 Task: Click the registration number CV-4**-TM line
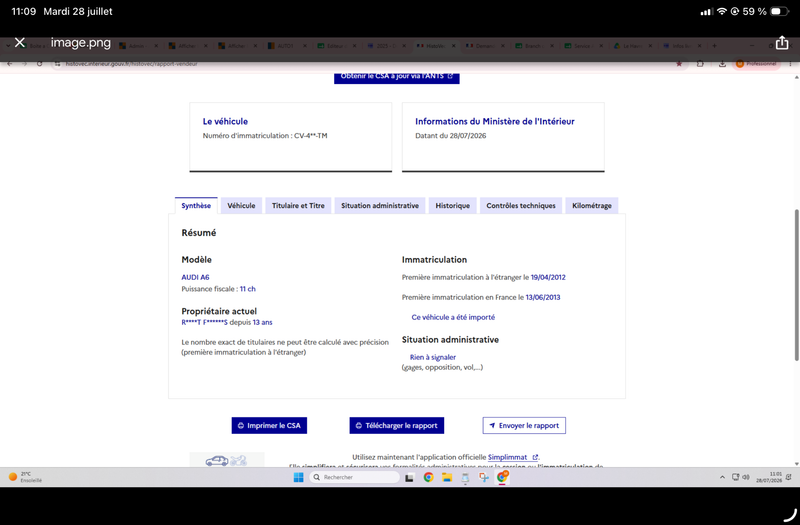pos(265,136)
